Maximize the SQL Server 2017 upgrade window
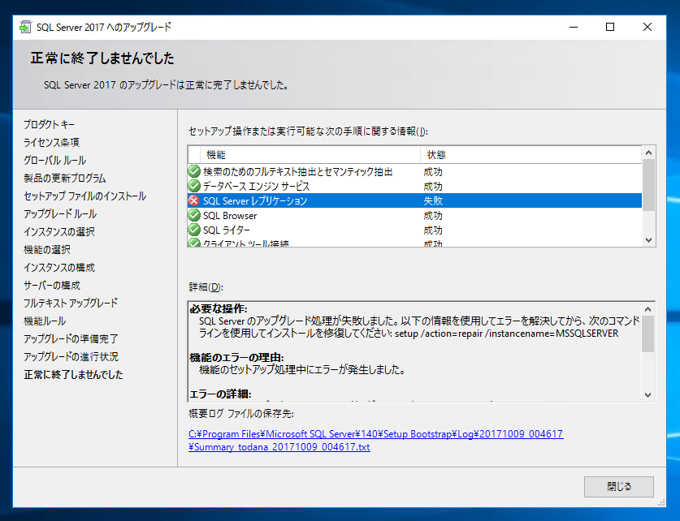This screenshot has width=680, height=521. click(610, 27)
